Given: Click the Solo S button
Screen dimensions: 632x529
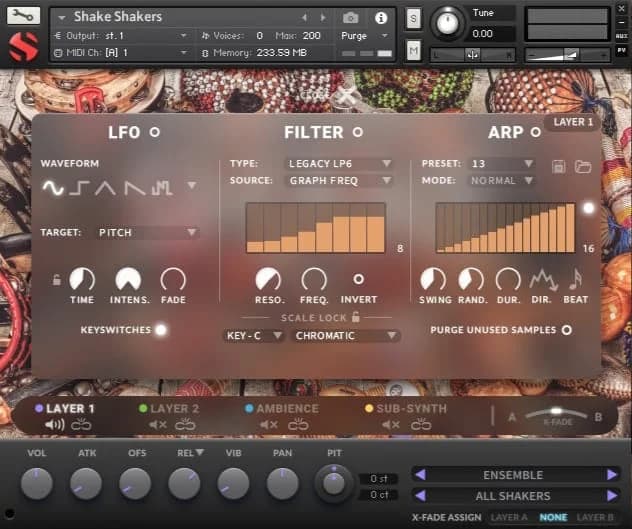Looking at the screenshot, I should point(414,17).
